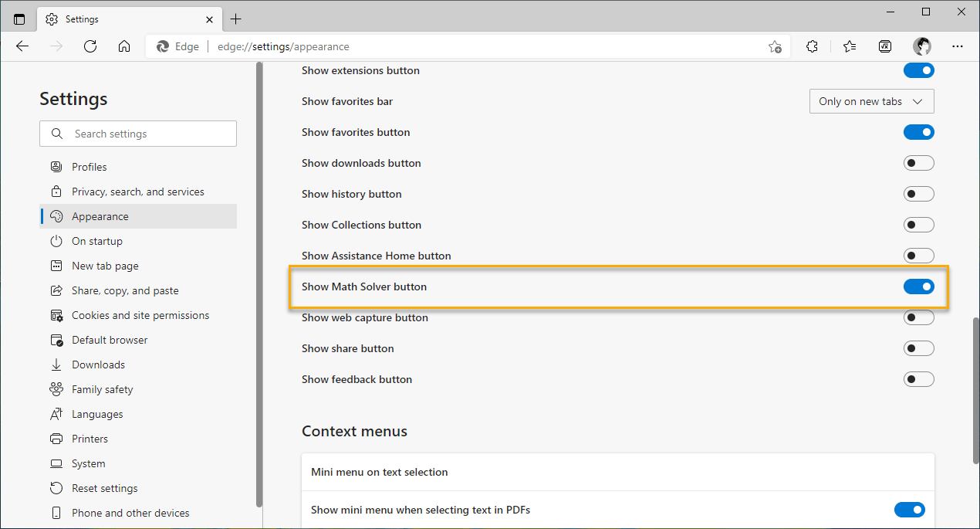Screen dimensions: 980x529
Task: Open Math Solver from the toolbar
Action: click(x=885, y=46)
